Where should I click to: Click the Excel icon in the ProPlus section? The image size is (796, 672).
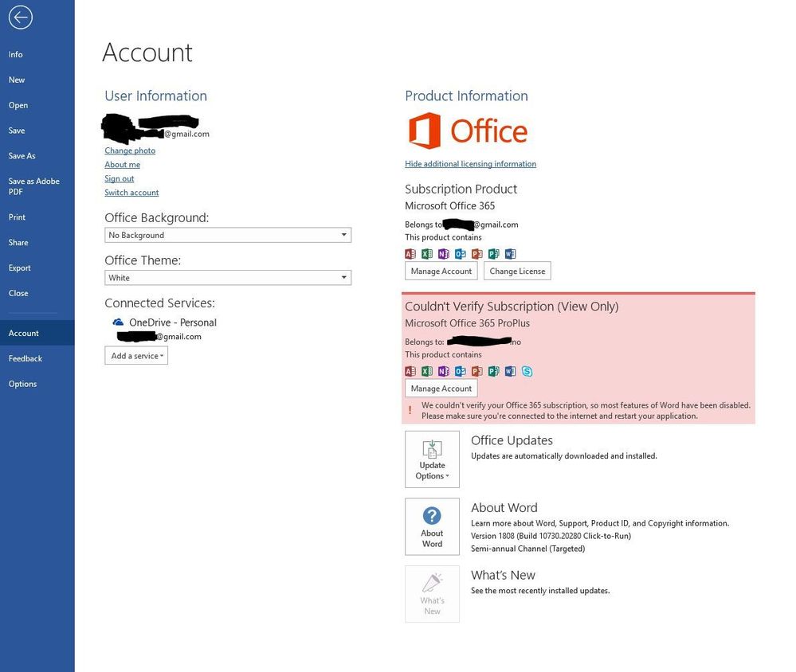tap(427, 371)
